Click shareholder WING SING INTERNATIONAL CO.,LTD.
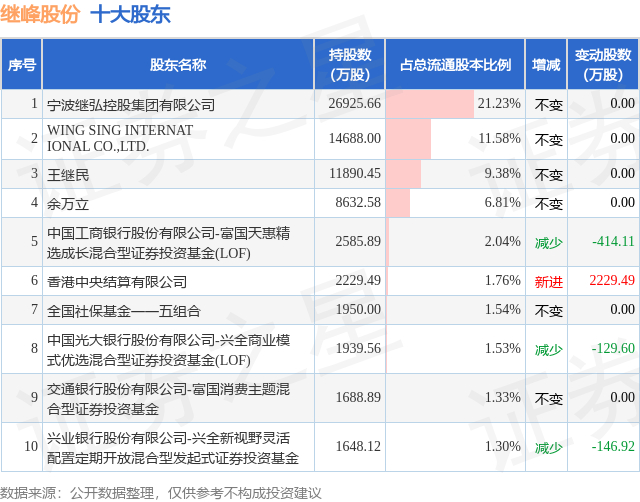This screenshot has height=502, width=640. (x=120, y=138)
